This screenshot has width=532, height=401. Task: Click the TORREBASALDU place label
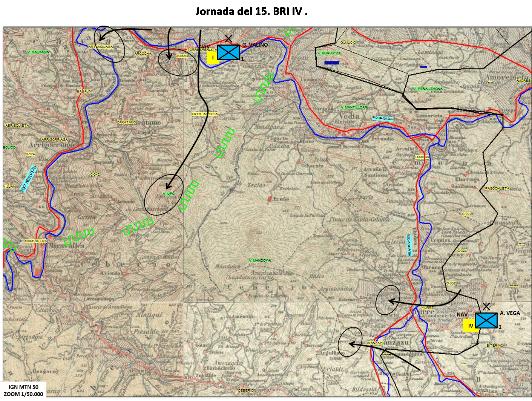click(202, 50)
